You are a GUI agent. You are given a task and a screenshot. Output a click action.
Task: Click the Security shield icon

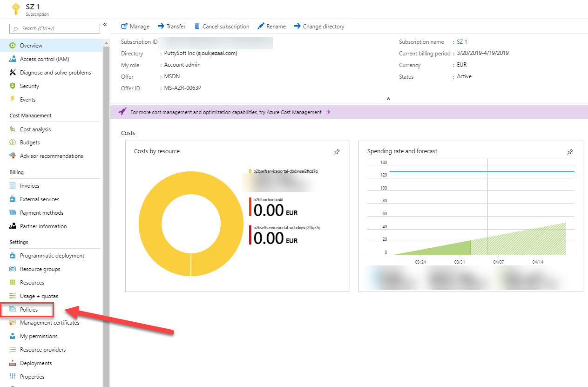coord(13,86)
